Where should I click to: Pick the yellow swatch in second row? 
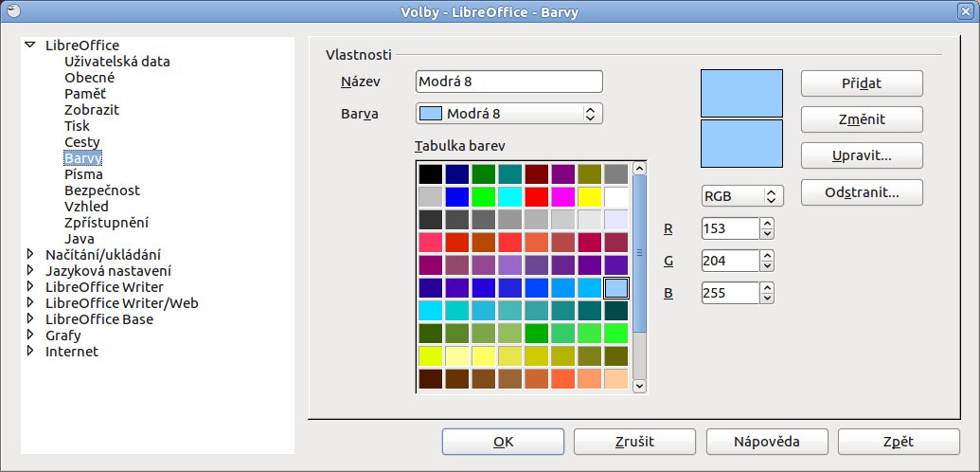point(589,197)
